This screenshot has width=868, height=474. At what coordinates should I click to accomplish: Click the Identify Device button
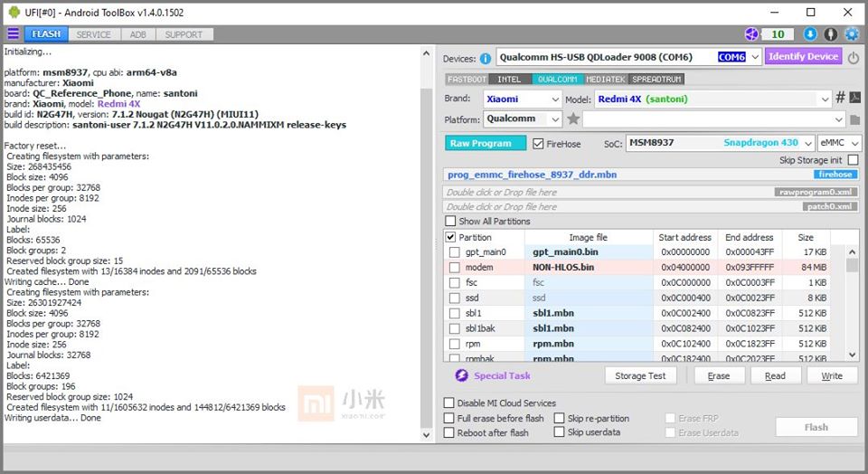click(x=803, y=56)
